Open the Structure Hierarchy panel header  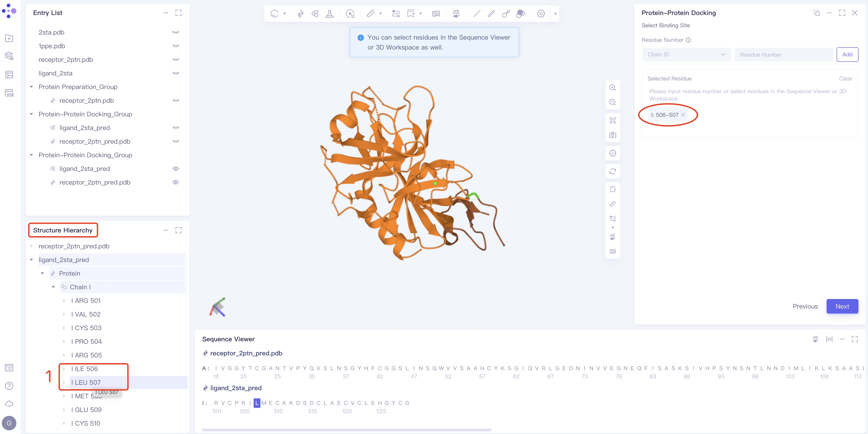pos(63,230)
